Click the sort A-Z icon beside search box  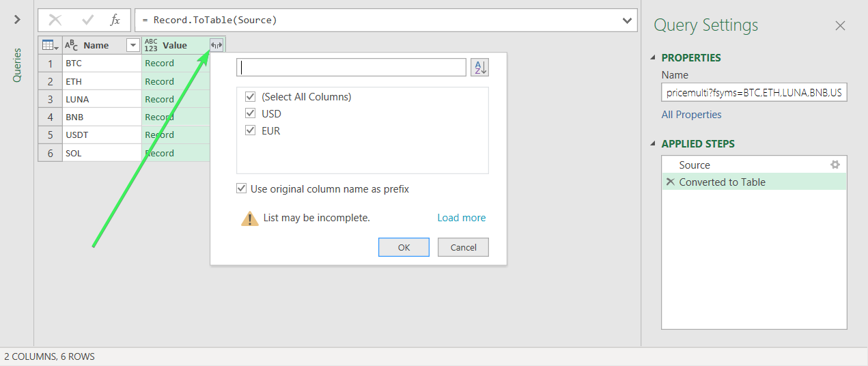[x=479, y=67]
